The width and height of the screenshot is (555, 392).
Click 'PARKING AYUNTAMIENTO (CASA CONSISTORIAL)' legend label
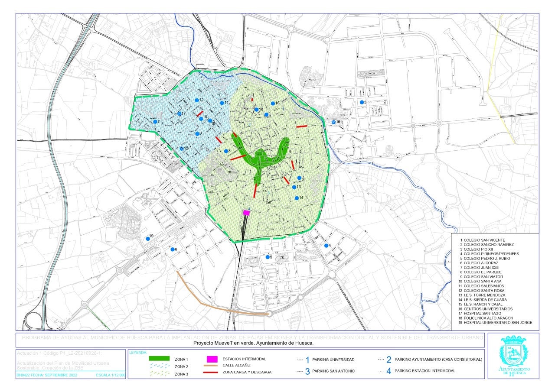tap(438, 360)
